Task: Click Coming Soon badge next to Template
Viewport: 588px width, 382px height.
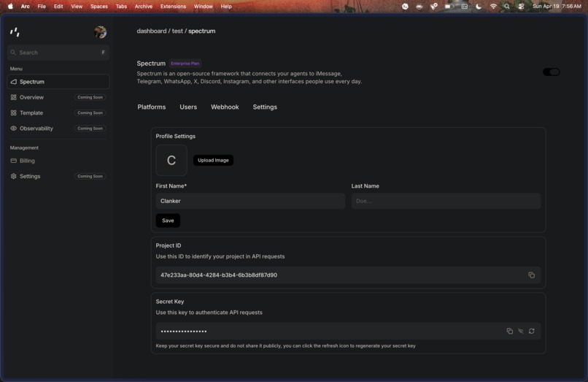Action: click(90, 112)
